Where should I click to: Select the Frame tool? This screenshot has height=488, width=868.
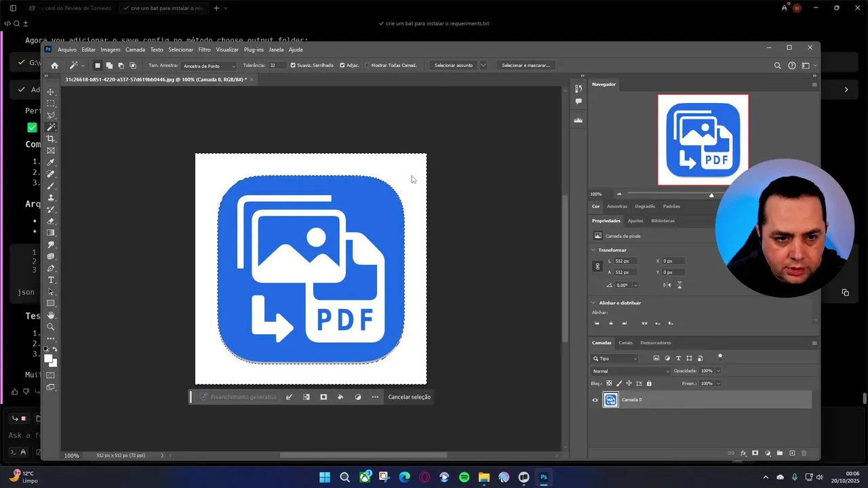(x=51, y=150)
